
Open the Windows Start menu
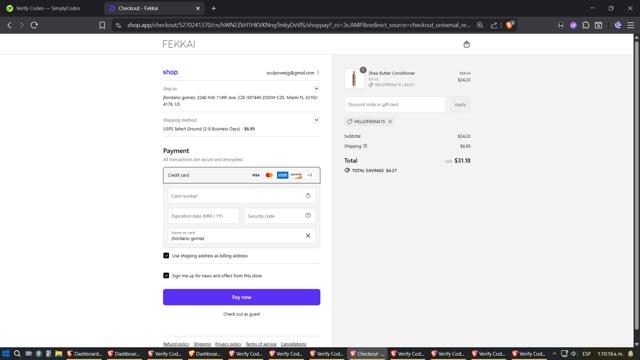pos(6,353)
